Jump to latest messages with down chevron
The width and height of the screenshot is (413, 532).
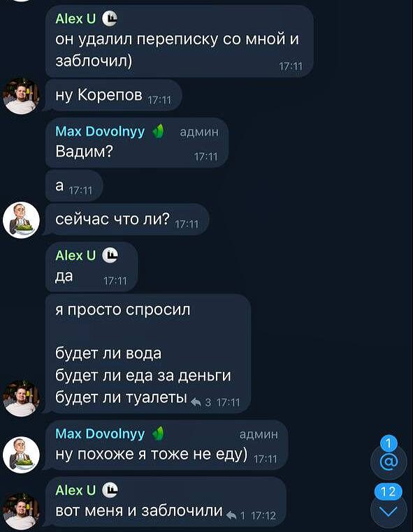coord(389,511)
